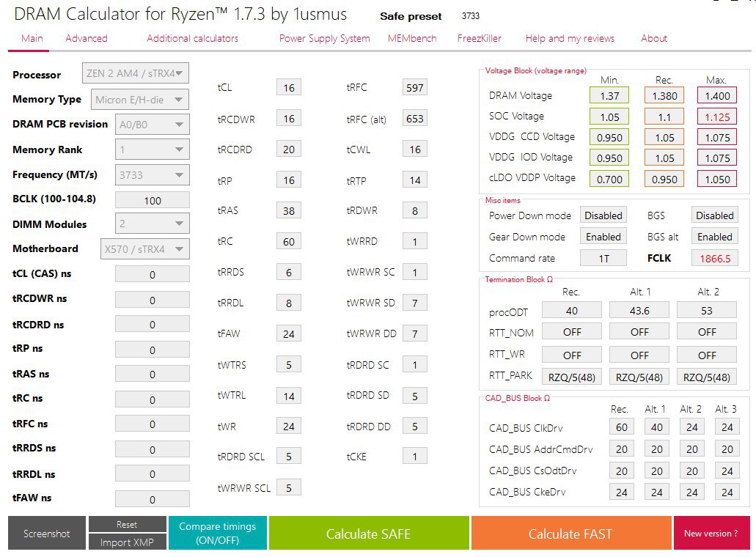Expand the Processor dropdown

135,73
